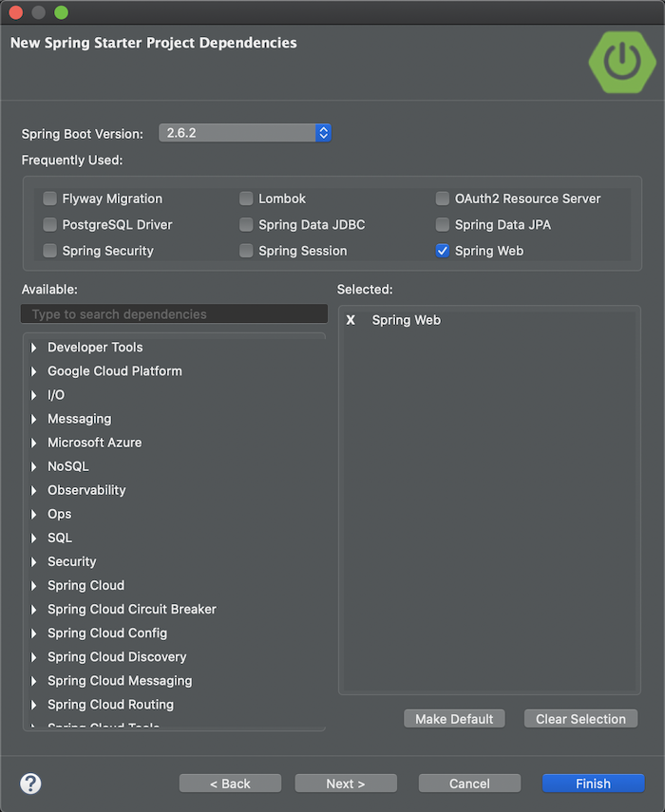The height and width of the screenshot is (812, 665).
Task: Click the Back button
Action: click(230, 784)
